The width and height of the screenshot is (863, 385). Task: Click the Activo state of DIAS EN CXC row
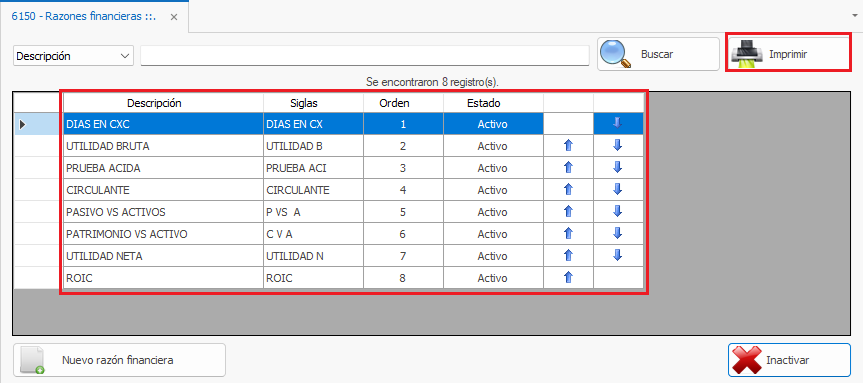493,124
